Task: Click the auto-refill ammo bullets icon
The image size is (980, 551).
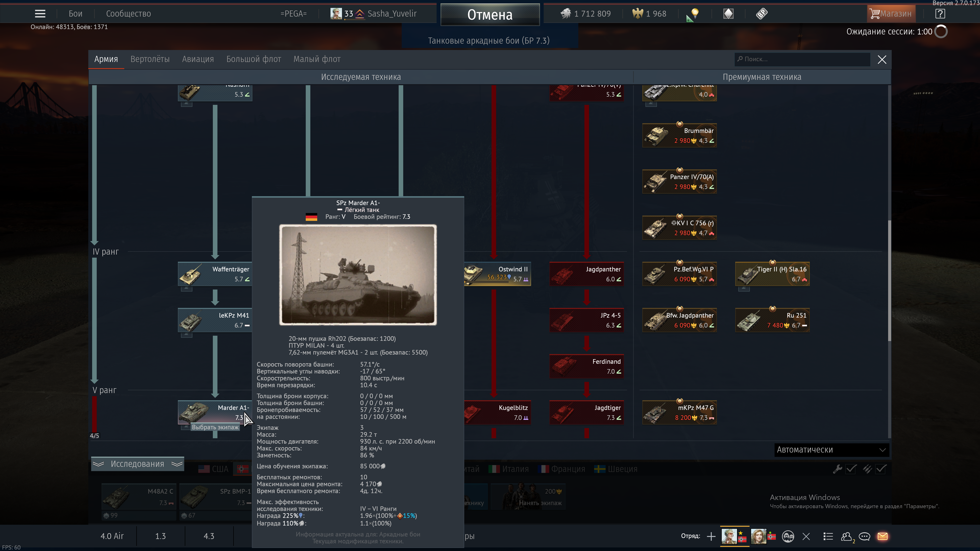Action: click(867, 469)
